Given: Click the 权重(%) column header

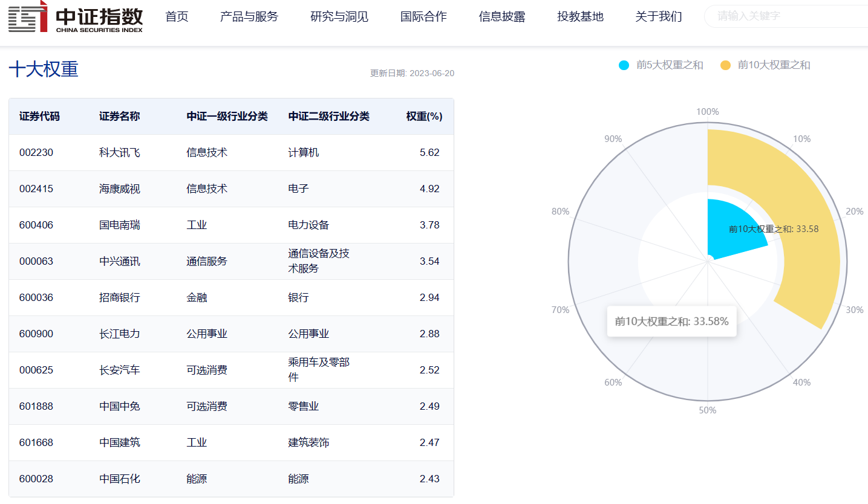Looking at the screenshot, I should pyautogui.click(x=424, y=117).
